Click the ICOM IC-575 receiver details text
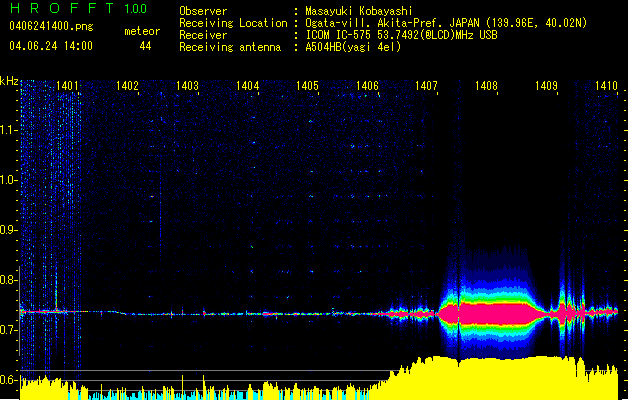 click(402, 35)
